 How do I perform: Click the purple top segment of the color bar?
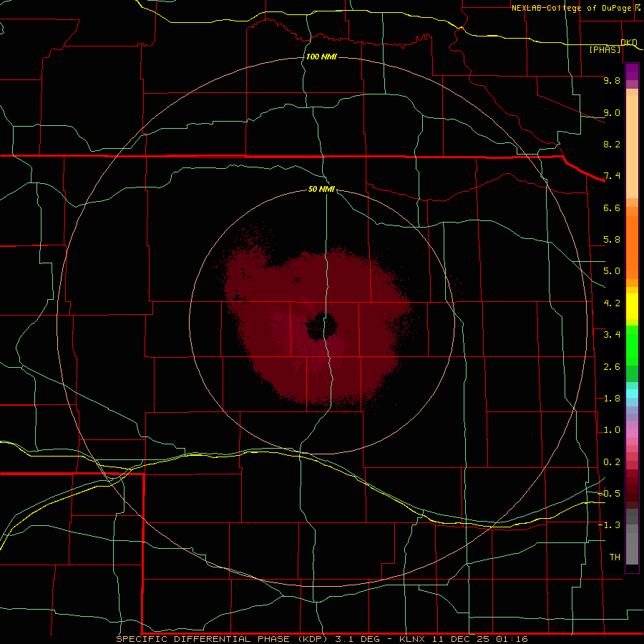632,72
